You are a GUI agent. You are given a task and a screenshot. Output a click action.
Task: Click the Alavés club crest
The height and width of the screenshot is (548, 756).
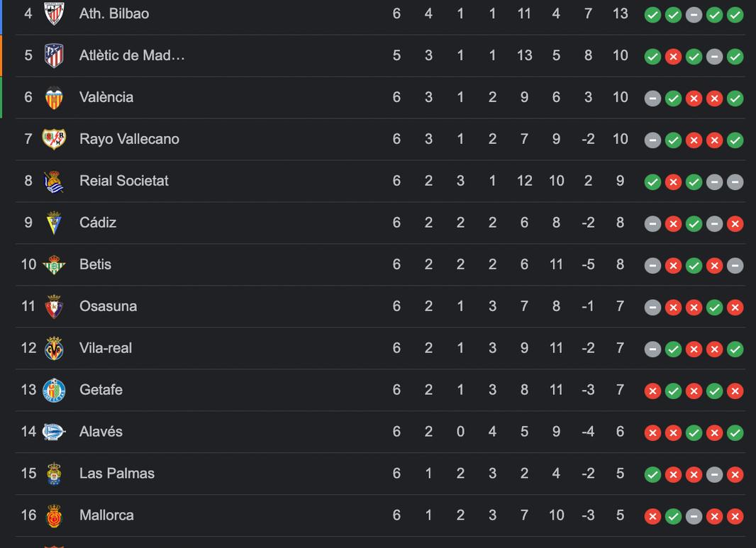click(54, 432)
